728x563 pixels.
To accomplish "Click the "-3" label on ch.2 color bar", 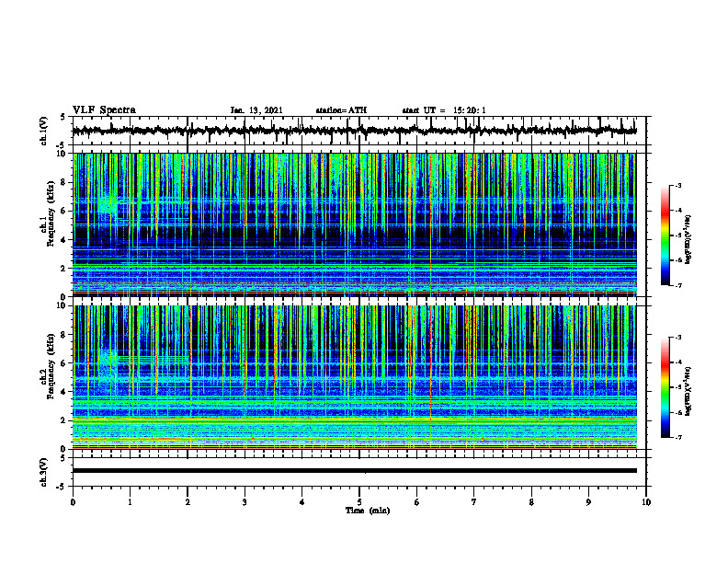I will (678, 338).
